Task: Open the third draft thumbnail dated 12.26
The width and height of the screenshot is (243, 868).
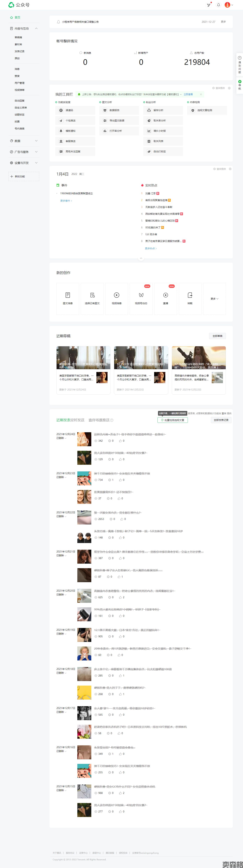Action: [x=199, y=357]
